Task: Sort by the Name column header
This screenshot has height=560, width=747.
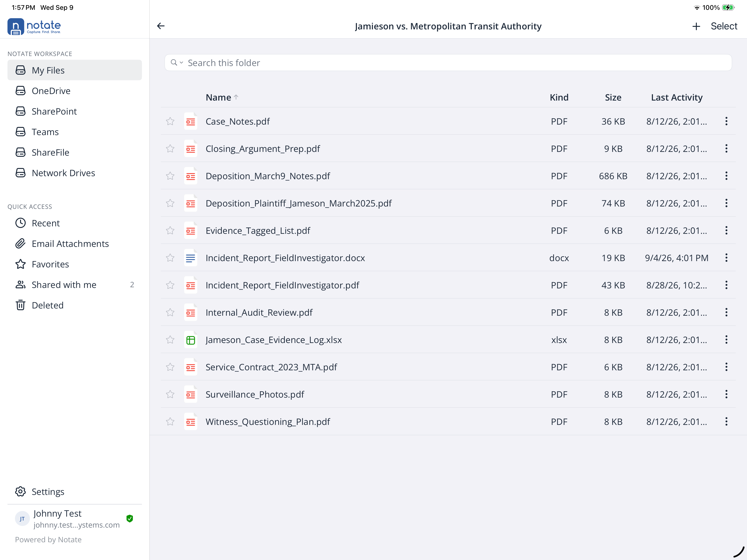Action: 222,97
